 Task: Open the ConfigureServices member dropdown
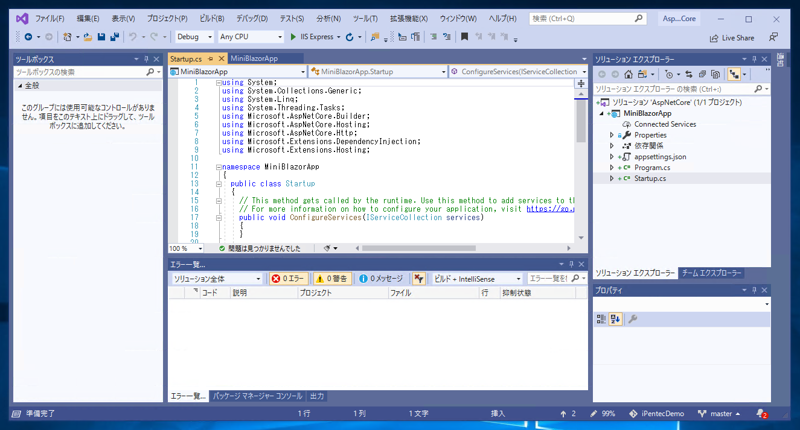(x=518, y=72)
